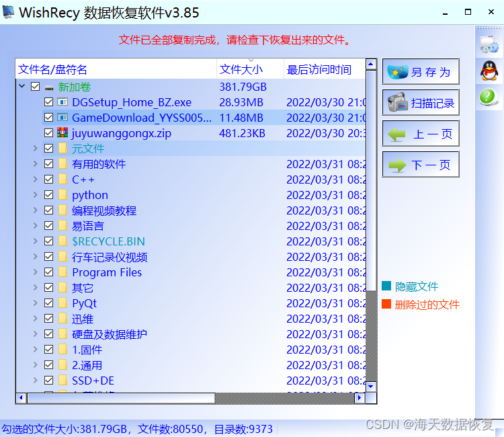Click the folder icon of 易语言
This screenshot has width=504, height=437.
coord(62,226)
